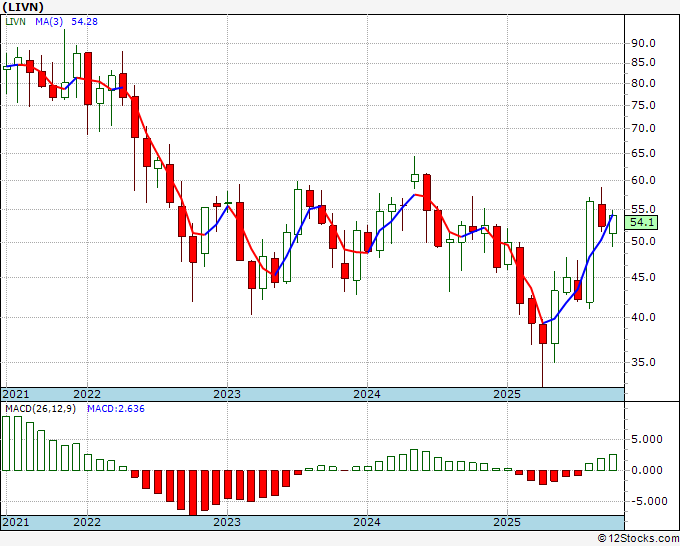Image resolution: width=680 pixels, height=546 pixels.
Task: Click the 60.0 price axis label
Action: coord(643,180)
